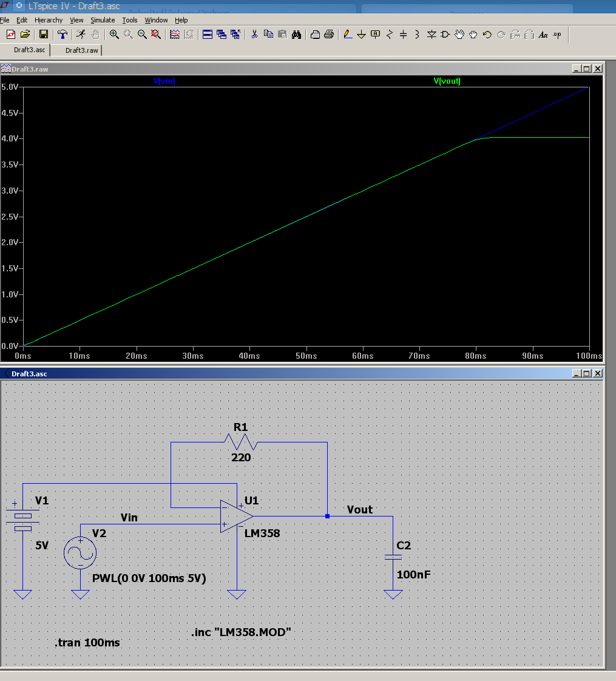
Task: Place a capacitor component
Action: 404,35
